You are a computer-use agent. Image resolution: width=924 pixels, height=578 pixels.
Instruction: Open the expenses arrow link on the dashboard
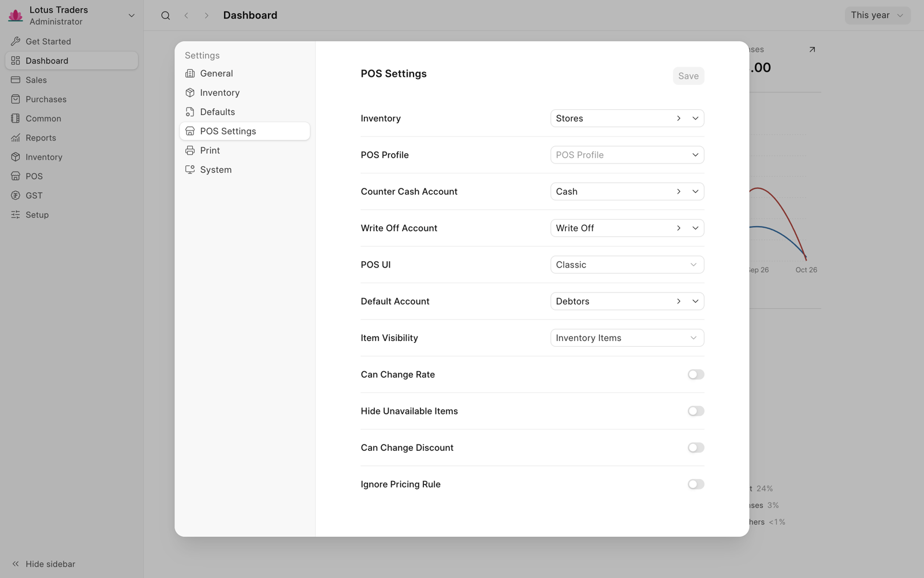[812, 50]
